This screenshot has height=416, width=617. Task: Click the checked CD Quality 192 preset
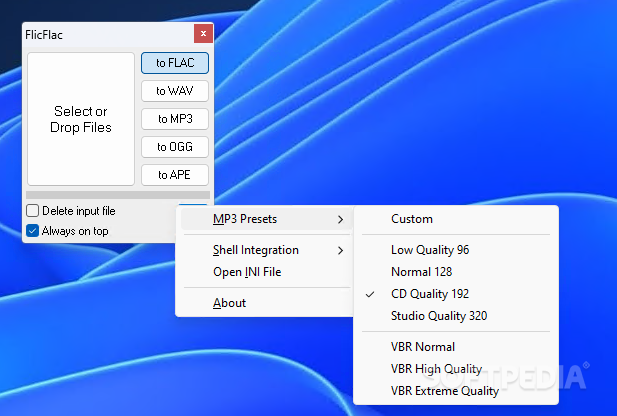click(x=456, y=294)
